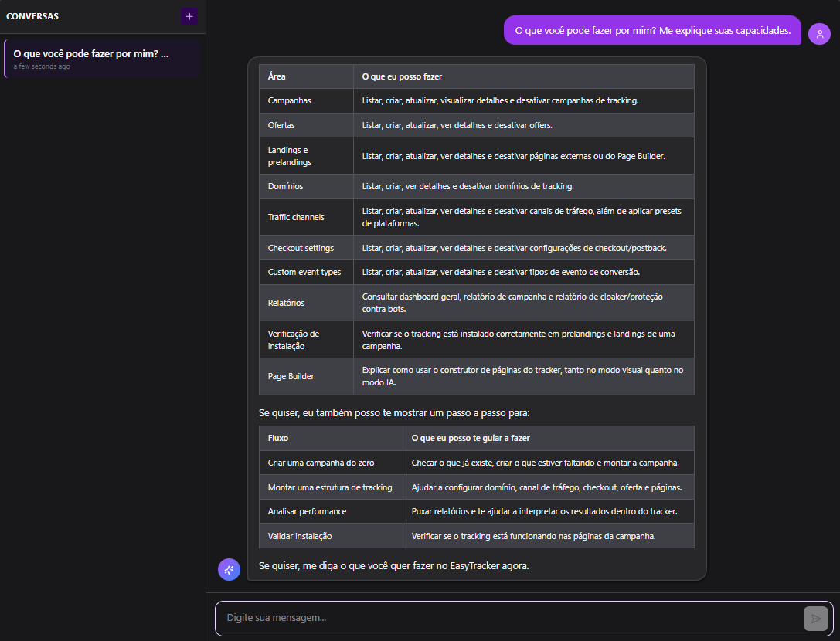Click the 'Montar uma estrutura de tracking' cell
840x641 pixels.
coord(331,487)
